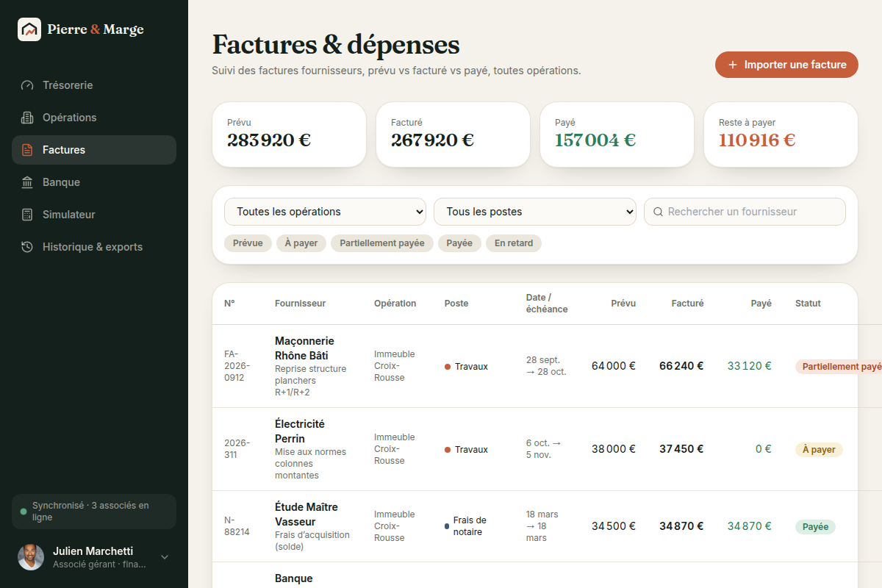Enable the En retard filter chip
The width and height of the screenshot is (882, 588).
(x=514, y=243)
